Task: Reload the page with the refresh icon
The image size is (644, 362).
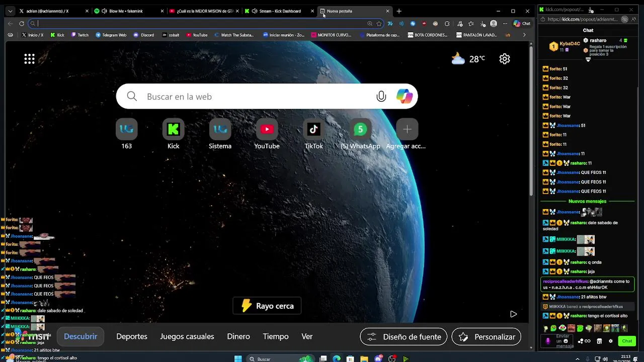Action: tap(22, 24)
